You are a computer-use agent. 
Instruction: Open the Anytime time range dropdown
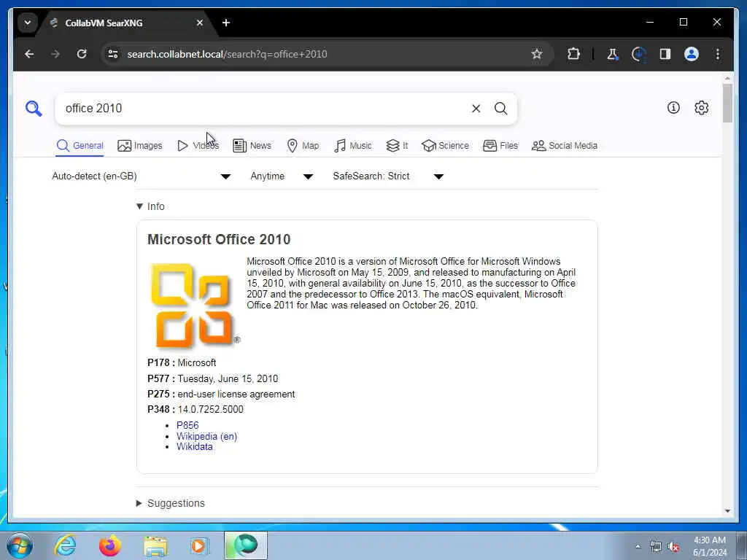pyautogui.click(x=282, y=176)
